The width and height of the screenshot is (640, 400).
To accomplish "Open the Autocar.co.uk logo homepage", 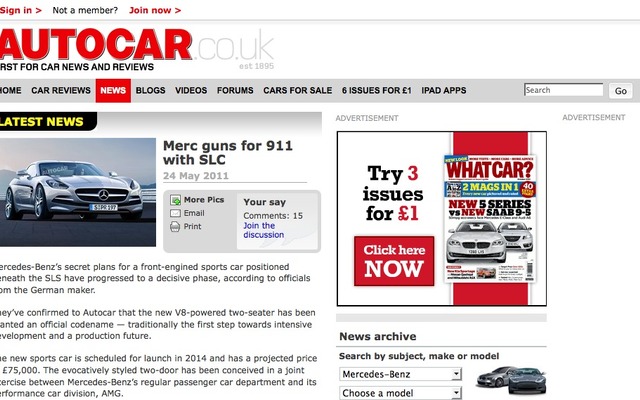I will coord(137,49).
